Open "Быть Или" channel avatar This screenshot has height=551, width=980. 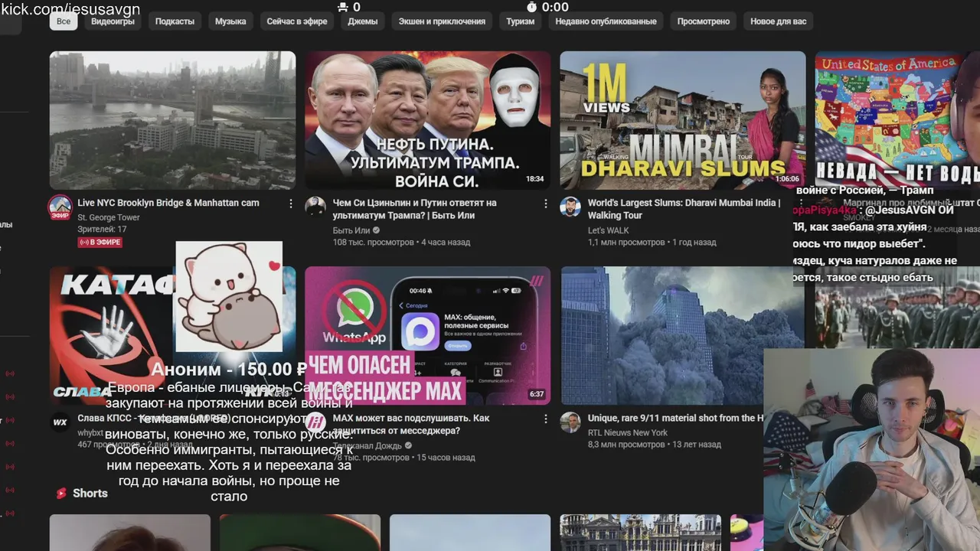click(x=315, y=207)
